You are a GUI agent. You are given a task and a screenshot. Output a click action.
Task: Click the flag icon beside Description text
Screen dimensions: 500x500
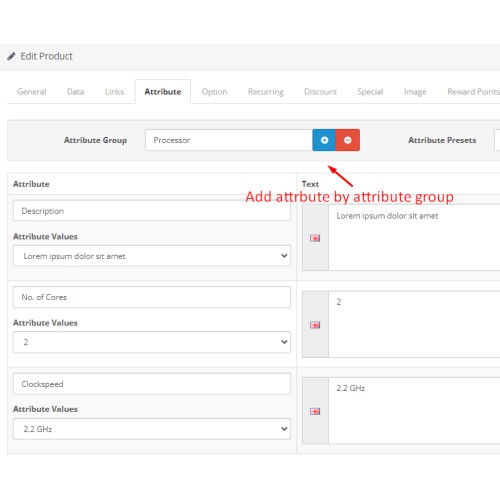(315, 238)
